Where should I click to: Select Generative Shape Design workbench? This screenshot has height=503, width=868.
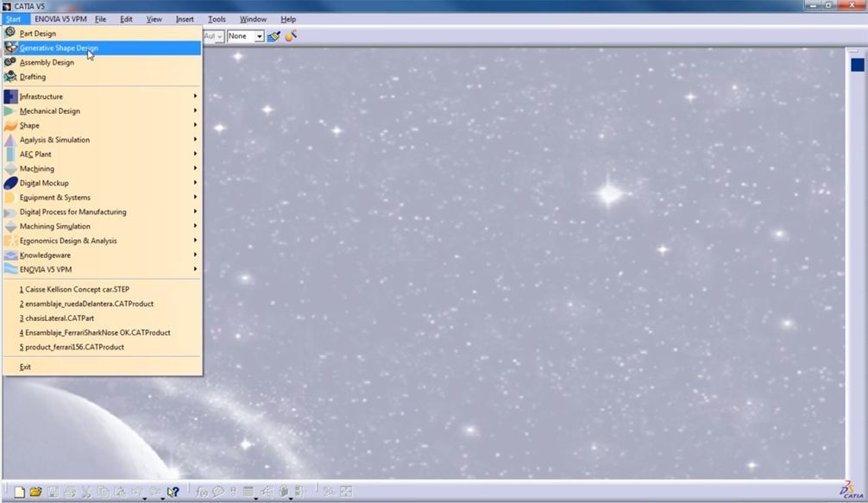coord(102,47)
